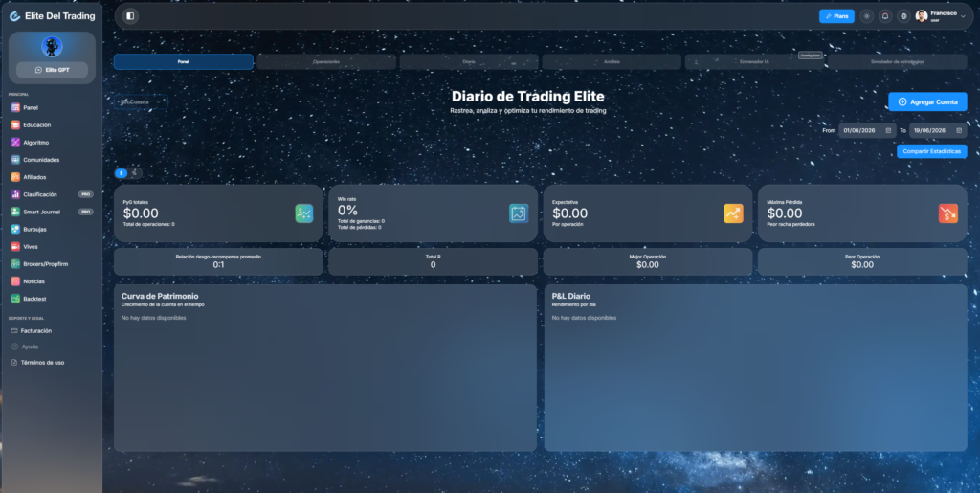Click the Relación riesgo-recompensa promedio card
980x493 pixels.
click(x=219, y=261)
